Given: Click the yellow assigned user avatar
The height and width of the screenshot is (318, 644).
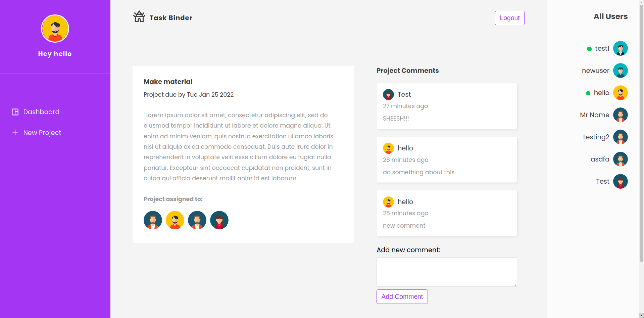Looking at the screenshot, I should click(175, 220).
